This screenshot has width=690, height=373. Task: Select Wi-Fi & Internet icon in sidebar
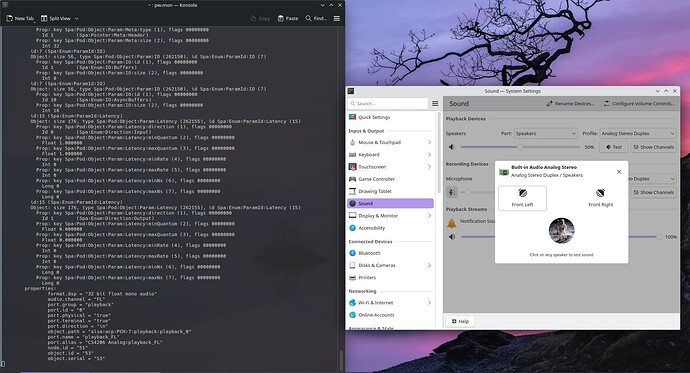(x=352, y=303)
